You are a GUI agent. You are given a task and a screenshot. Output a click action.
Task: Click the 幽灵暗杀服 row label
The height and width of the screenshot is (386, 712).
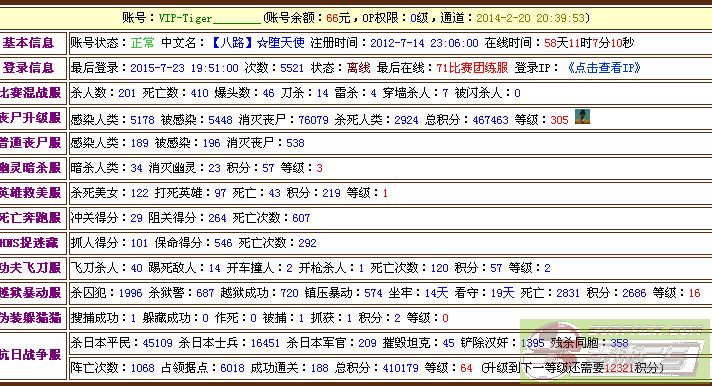(x=30, y=168)
